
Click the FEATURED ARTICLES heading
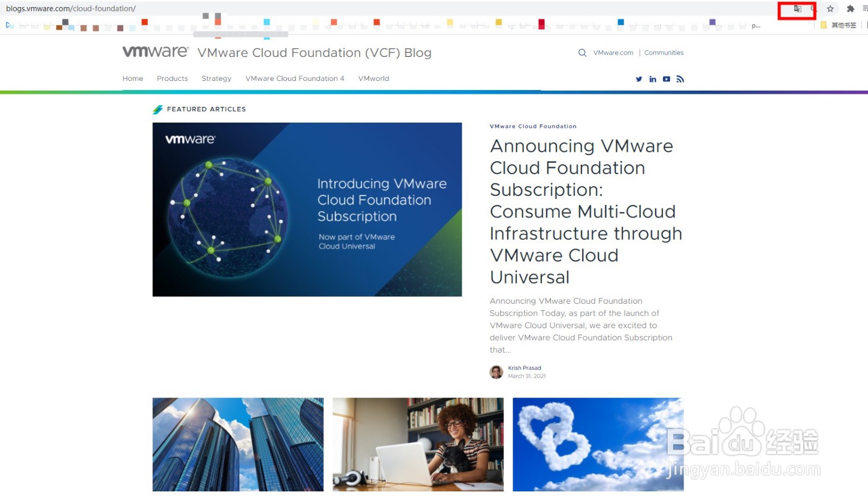[206, 109]
